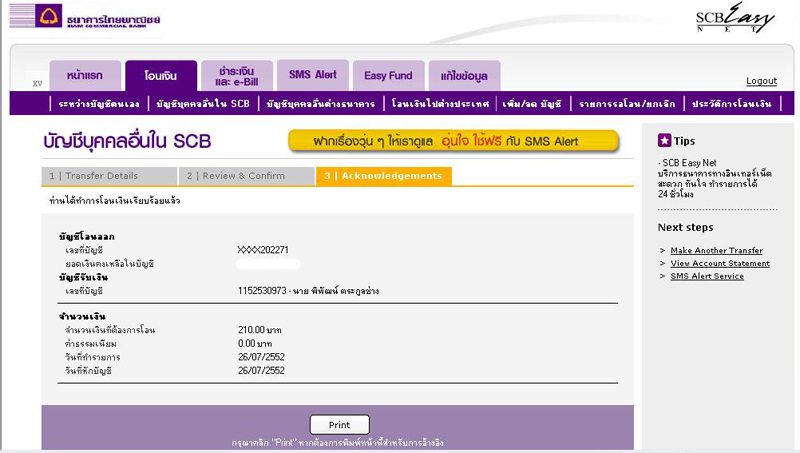Open the หน้าแรก home tab
Viewport: 800px width, 453px height.
tap(85, 76)
